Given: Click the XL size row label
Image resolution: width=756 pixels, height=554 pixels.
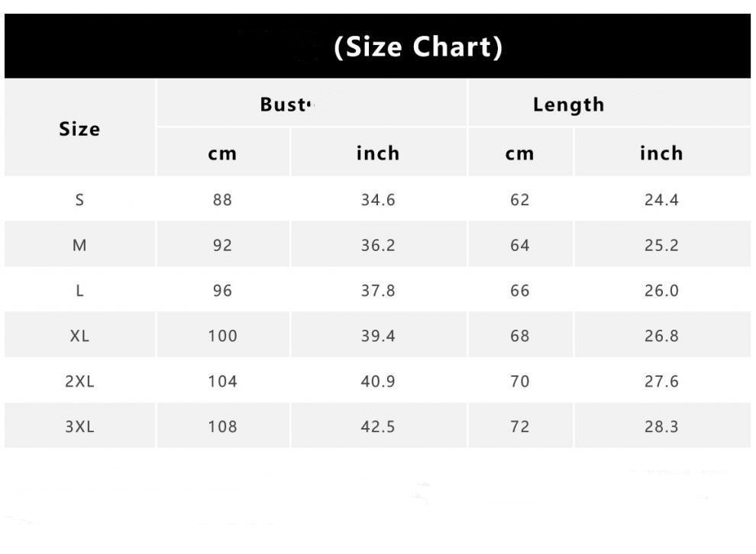Looking at the screenshot, I should click(79, 336).
